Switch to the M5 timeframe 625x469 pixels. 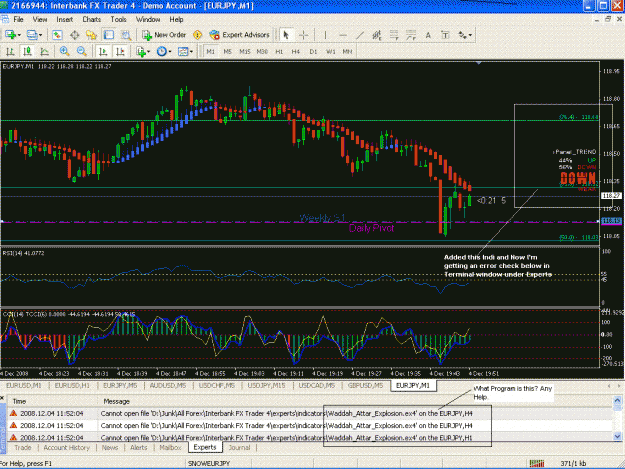(x=228, y=51)
